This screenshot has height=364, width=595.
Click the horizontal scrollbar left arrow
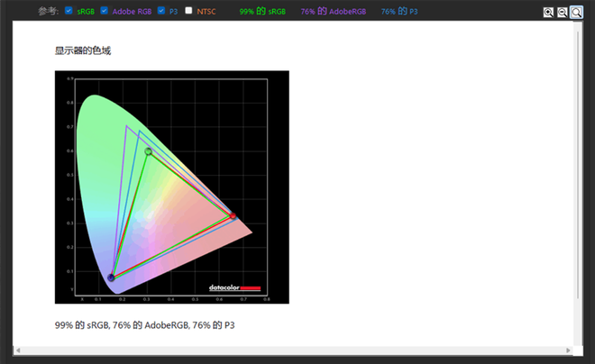point(18,350)
